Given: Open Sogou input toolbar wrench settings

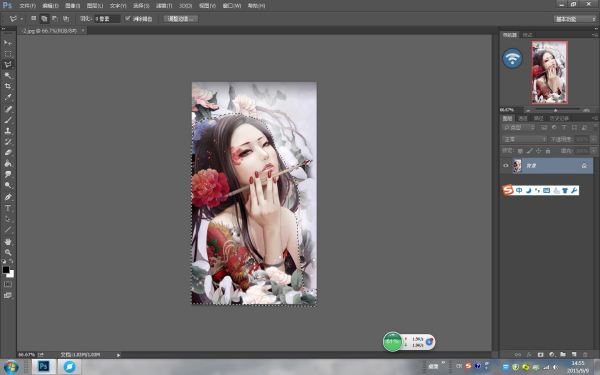Looking at the screenshot, I should pyautogui.click(x=574, y=191).
